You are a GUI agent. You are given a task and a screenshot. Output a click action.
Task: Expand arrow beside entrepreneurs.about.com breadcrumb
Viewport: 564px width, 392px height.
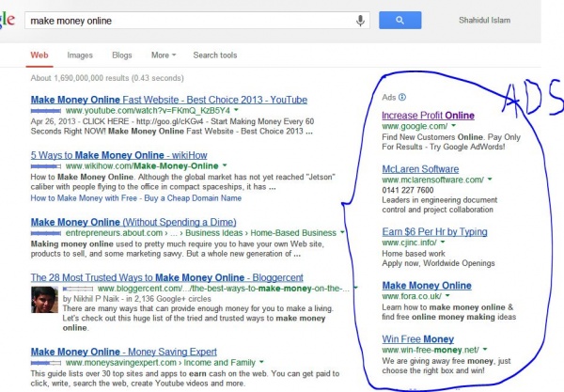pyautogui.click(x=342, y=232)
